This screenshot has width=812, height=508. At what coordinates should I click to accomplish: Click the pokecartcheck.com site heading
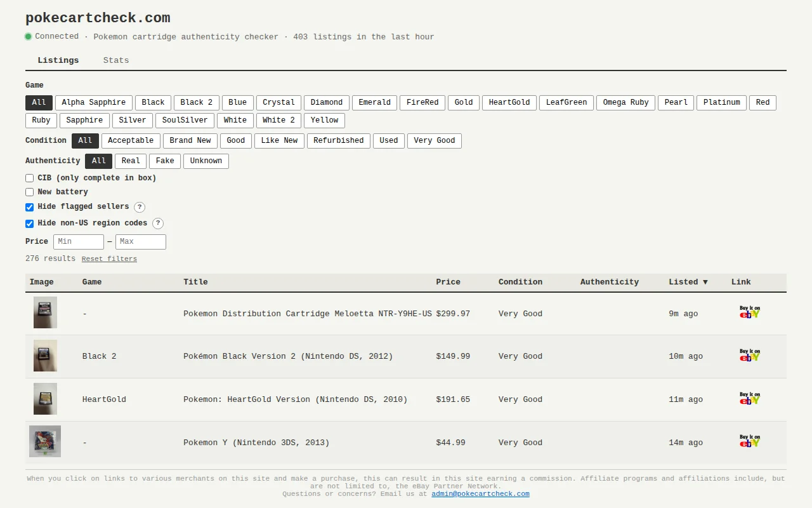pos(98,18)
